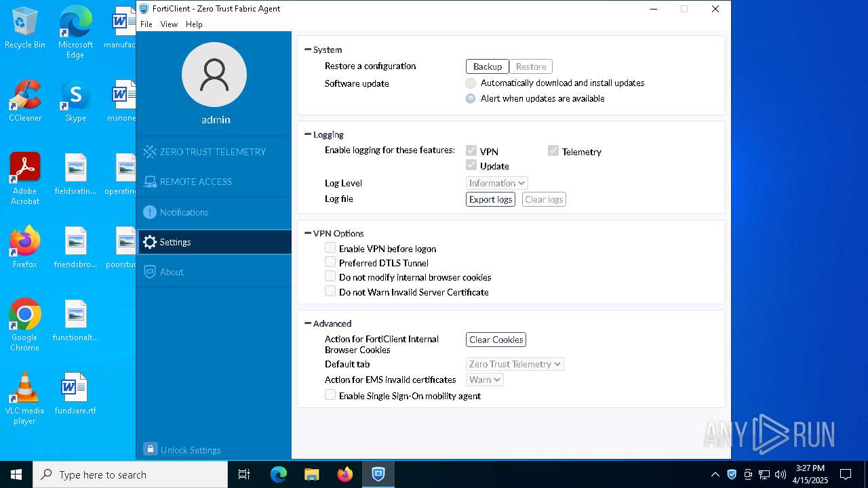Click the About shield icon in sidebar
This screenshot has width=868, height=488.
(150, 272)
